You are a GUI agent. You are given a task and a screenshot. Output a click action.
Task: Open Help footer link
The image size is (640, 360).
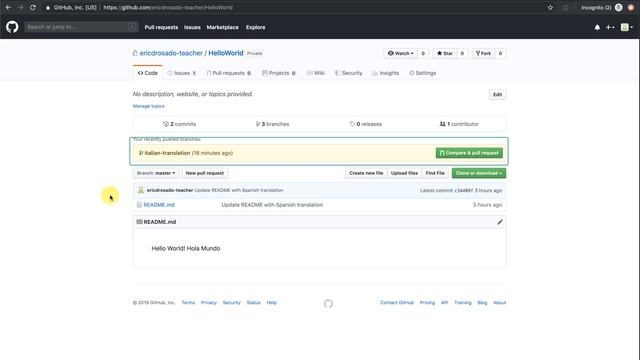pos(271,303)
